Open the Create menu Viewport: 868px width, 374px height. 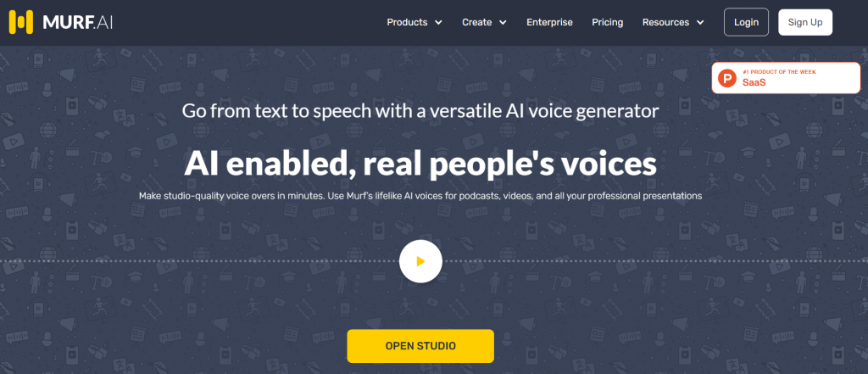477,22
